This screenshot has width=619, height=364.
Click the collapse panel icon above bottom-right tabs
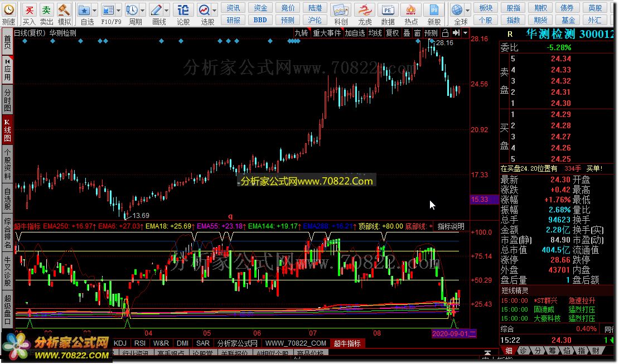click(487, 352)
